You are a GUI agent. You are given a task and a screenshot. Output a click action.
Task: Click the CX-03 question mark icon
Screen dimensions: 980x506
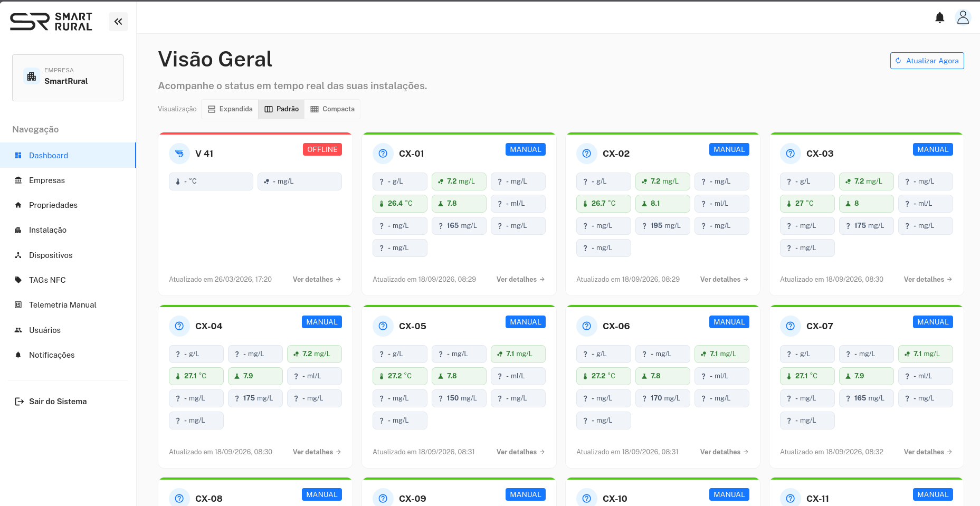pyautogui.click(x=791, y=154)
